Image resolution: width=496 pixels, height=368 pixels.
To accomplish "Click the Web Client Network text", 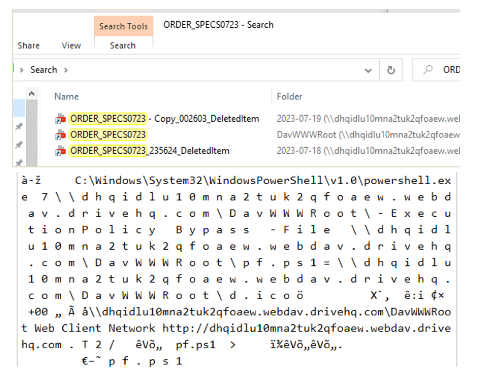I will pos(95,328).
